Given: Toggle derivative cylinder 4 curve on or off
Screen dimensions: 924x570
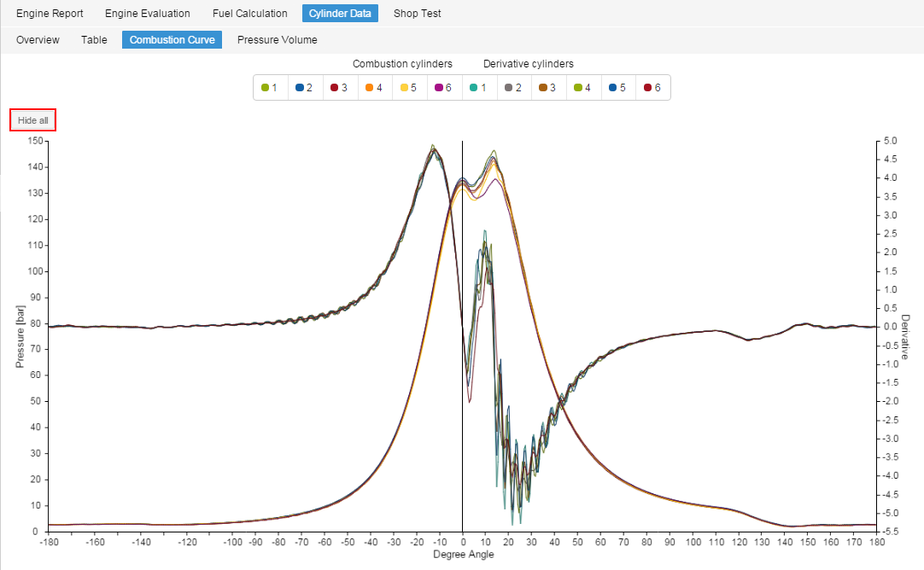Looking at the screenshot, I should click(x=583, y=87).
